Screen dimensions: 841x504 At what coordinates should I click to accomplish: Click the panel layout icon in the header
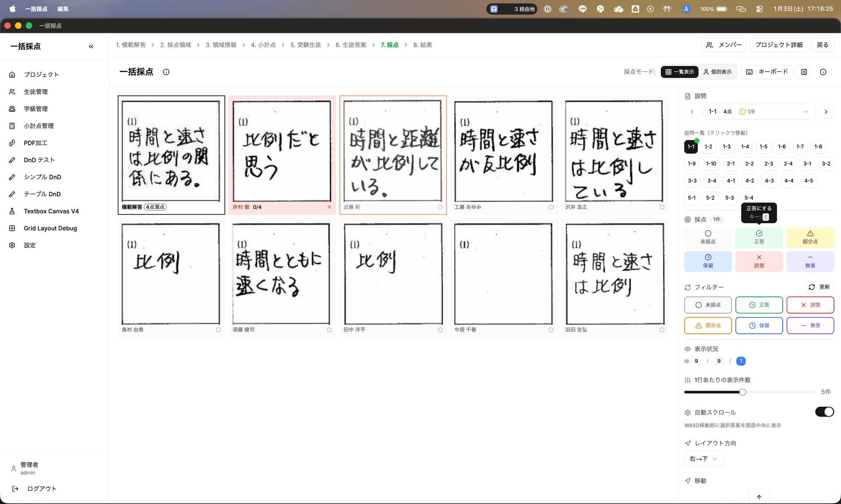804,72
